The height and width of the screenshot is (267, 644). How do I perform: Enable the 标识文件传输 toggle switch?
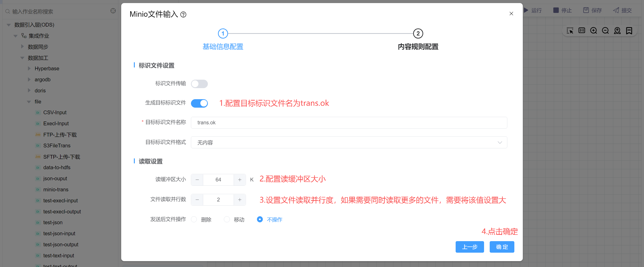click(x=199, y=84)
